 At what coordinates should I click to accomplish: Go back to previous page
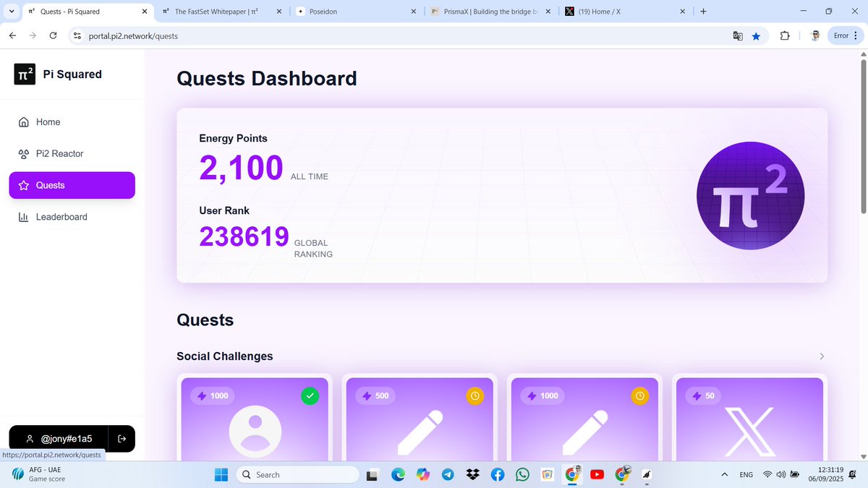(x=12, y=35)
